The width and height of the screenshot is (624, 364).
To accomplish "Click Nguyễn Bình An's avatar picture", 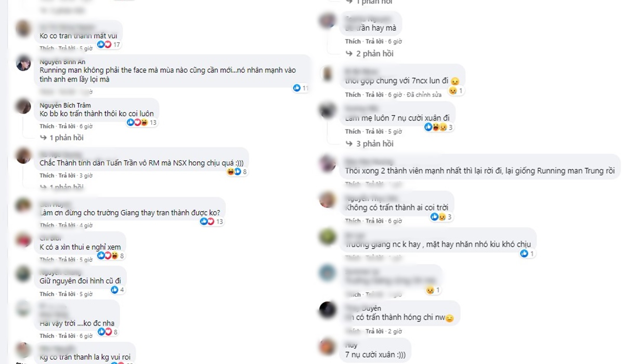I will pos(23,63).
